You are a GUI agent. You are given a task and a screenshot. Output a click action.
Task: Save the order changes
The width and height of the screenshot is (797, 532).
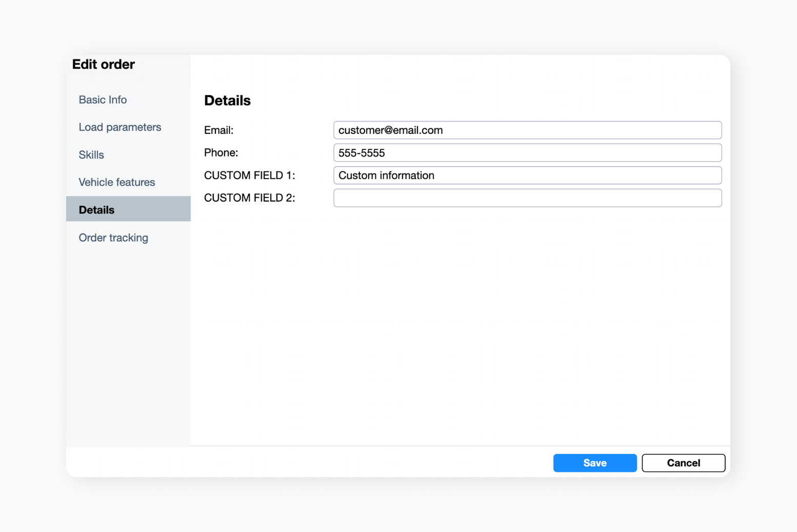pos(594,463)
